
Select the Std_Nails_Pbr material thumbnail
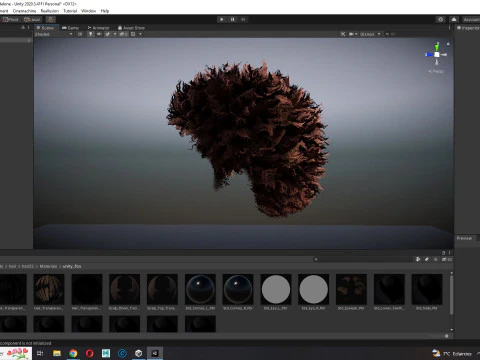[427, 289]
